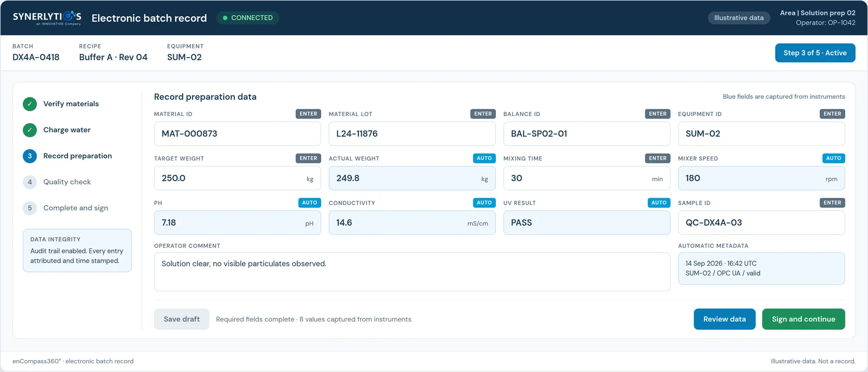Click the ENTER tag on Material ID
Screen dimensions: 868x372
pos(308,114)
